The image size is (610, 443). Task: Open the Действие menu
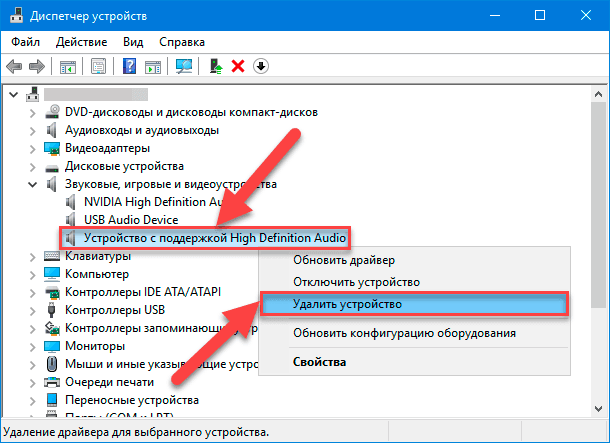81,42
